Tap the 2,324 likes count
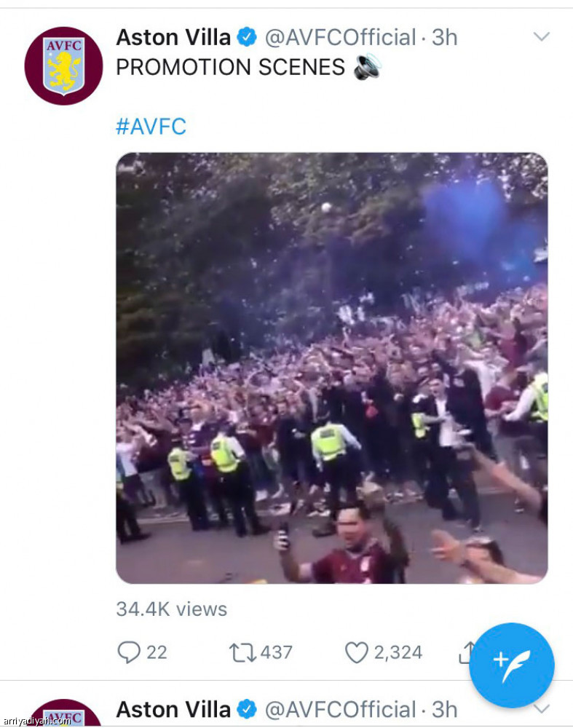Viewport: 573px width, 728px height. (398, 652)
